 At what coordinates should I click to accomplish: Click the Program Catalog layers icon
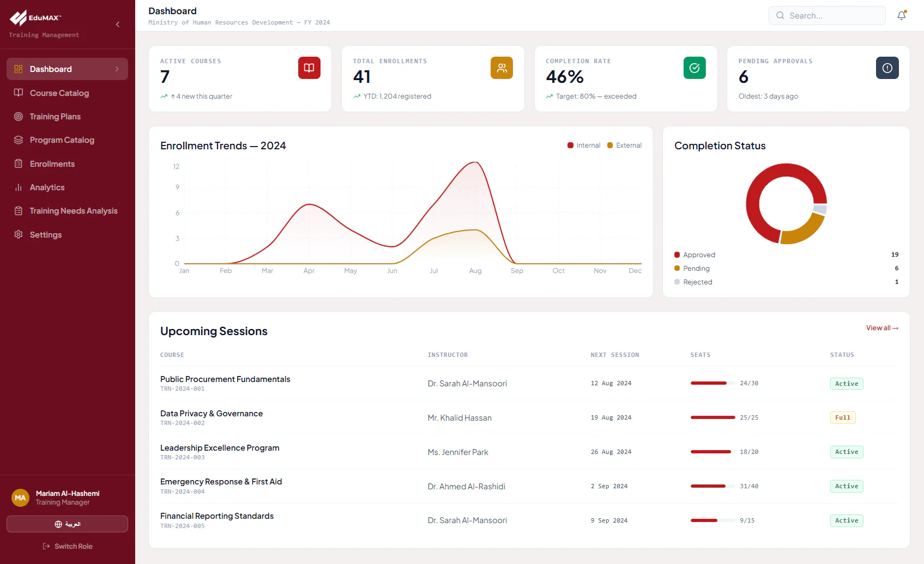point(19,140)
